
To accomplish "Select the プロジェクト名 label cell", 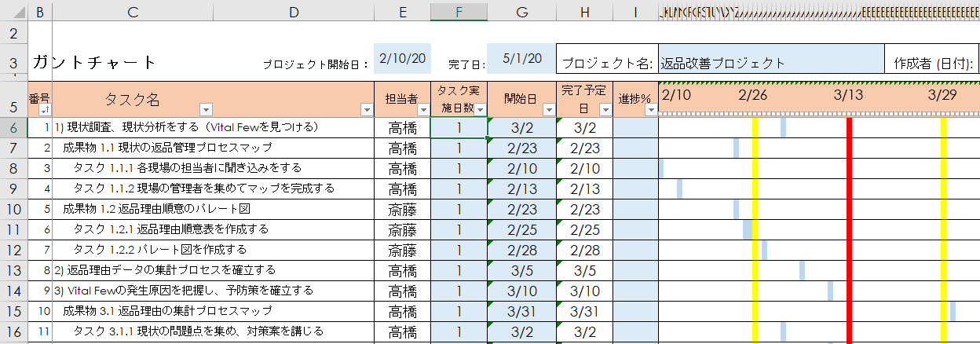I will click(x=607, y=63).
